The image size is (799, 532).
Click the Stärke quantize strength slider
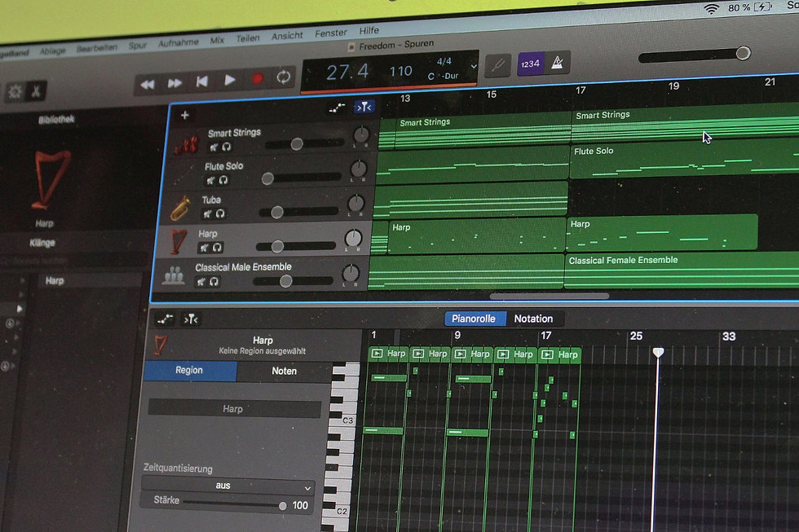[235, 504]
